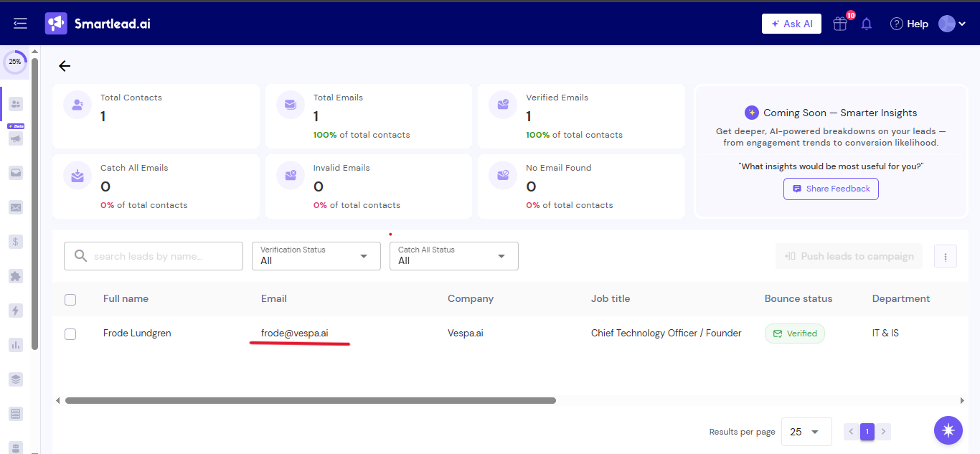Click the No Email Found card icon

[x=503, y=175]
